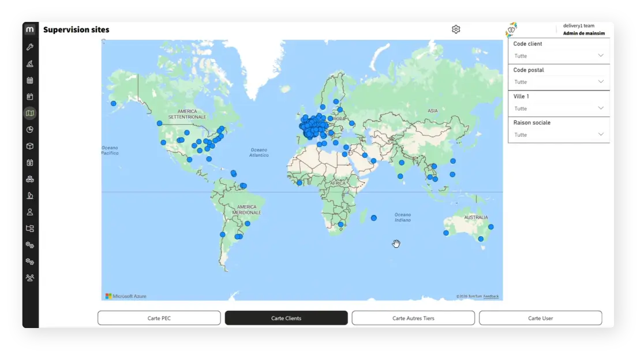Click the mainsim "m" logo icon
644x358 pixels.
click(30, 29)
